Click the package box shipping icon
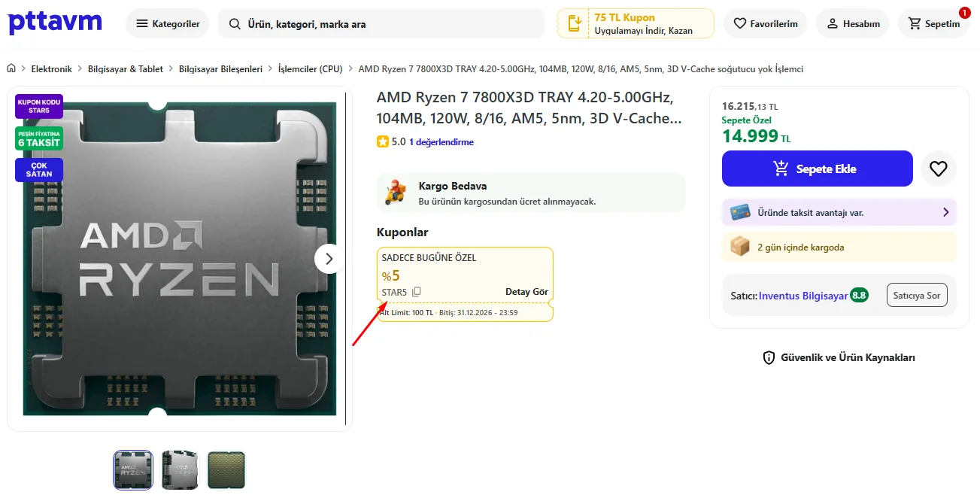 pos(740,247)
